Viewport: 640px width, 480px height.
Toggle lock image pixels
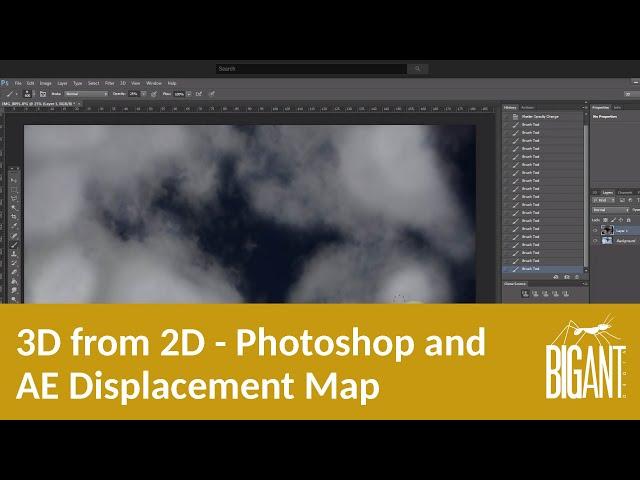point(613,220)
